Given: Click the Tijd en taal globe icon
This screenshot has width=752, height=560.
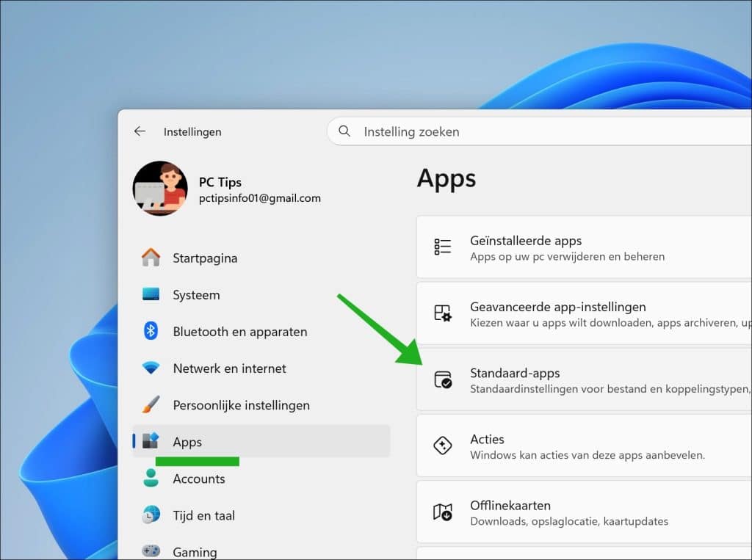Looking at the screenshot, I should [x=151, y=514].
